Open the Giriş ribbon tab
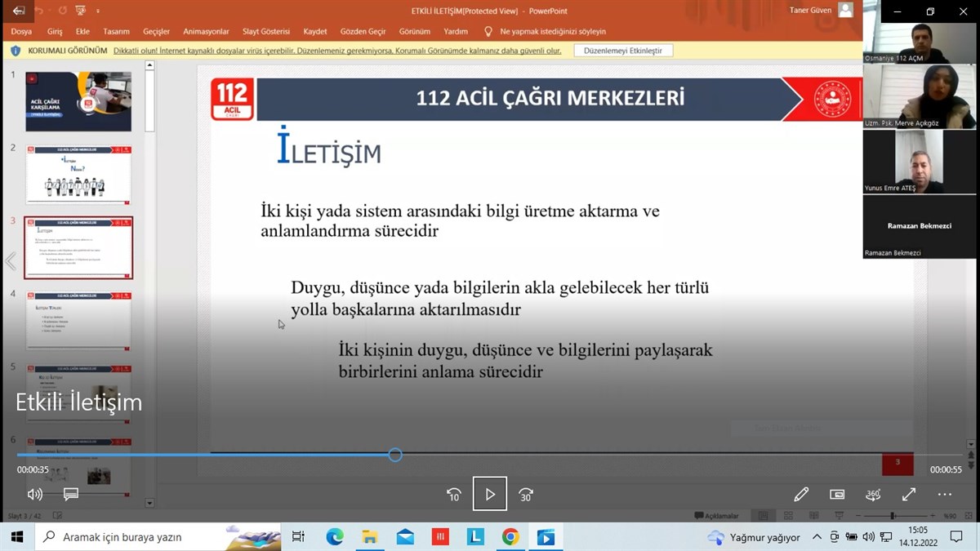This screenshot has height=551, width=980. tap(55, 32)
